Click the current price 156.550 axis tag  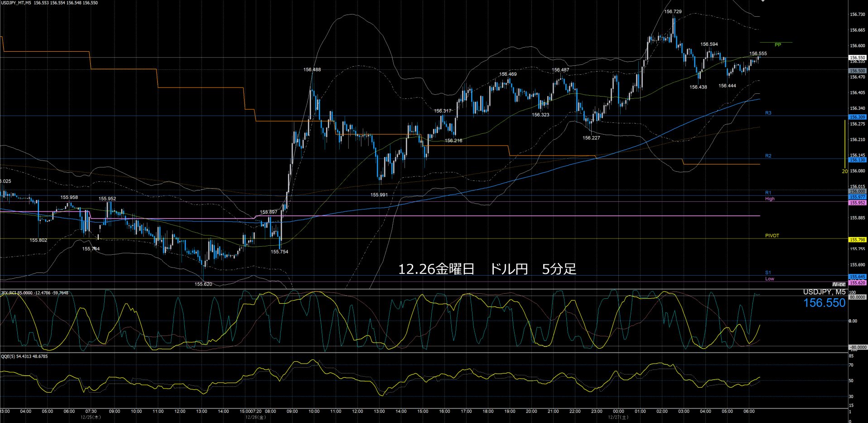857,58
